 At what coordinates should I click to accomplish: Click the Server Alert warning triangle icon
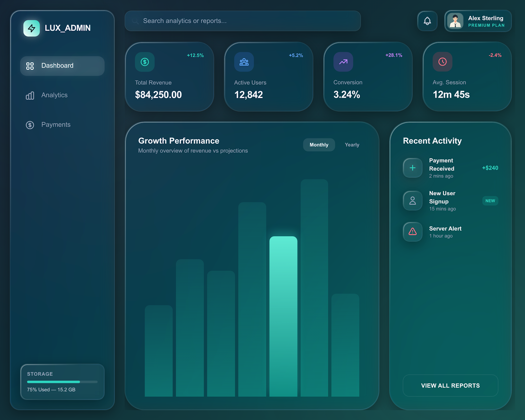(x=412, y=232)
